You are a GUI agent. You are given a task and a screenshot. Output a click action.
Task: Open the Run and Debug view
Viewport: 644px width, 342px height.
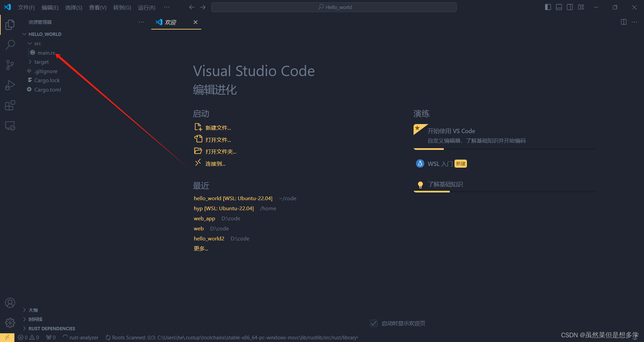point(10,85)
